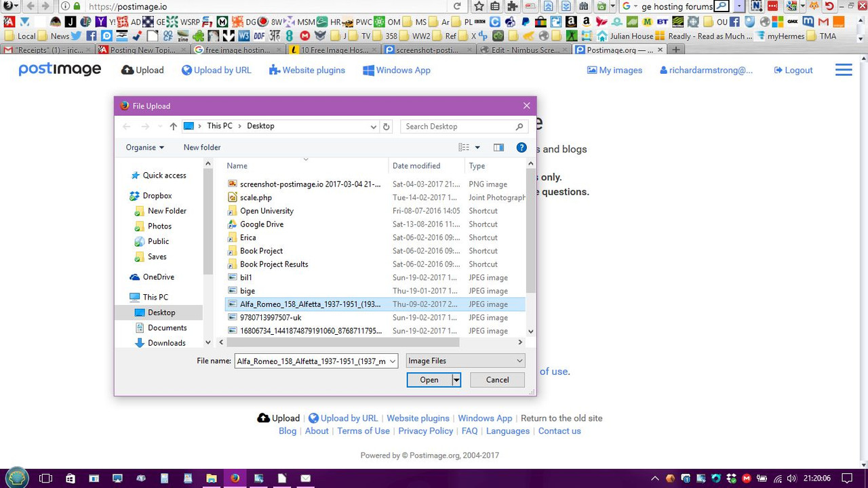Open Windows App link in top navigation

click(x=397, y=70)
